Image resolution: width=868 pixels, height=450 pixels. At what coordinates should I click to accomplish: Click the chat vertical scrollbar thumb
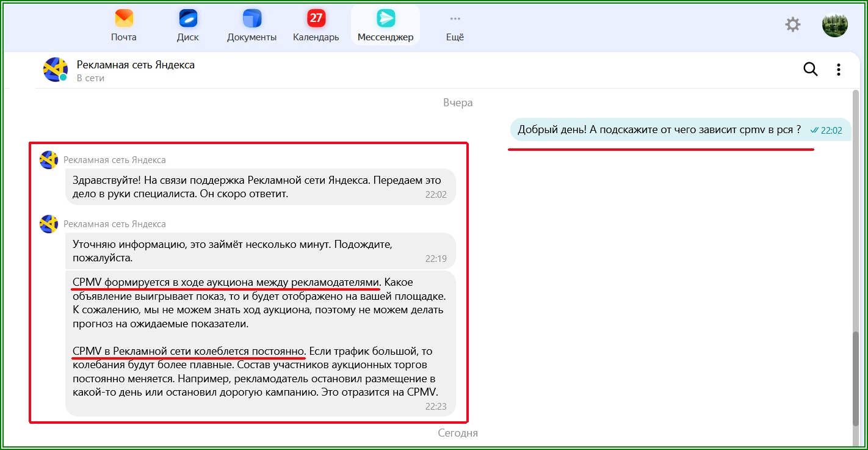point(857,379)
